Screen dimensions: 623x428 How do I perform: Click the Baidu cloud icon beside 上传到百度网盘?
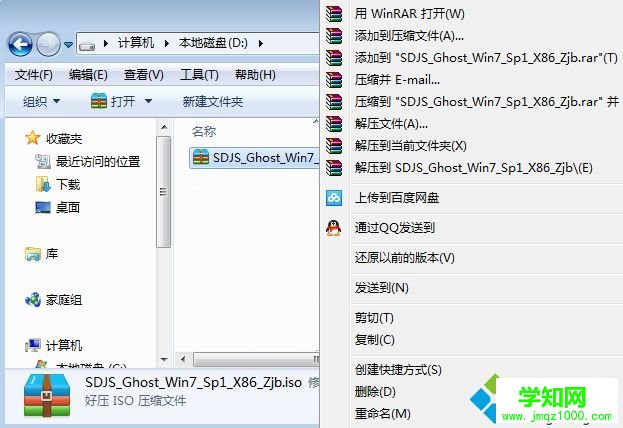click(334, 198)
